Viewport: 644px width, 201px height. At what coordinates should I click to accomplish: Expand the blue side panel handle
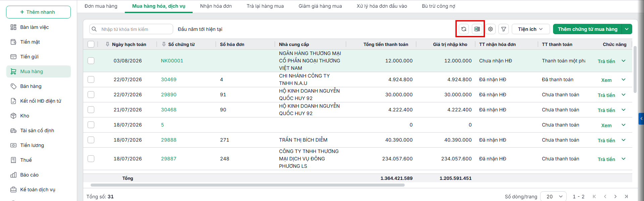coord(641,119)
